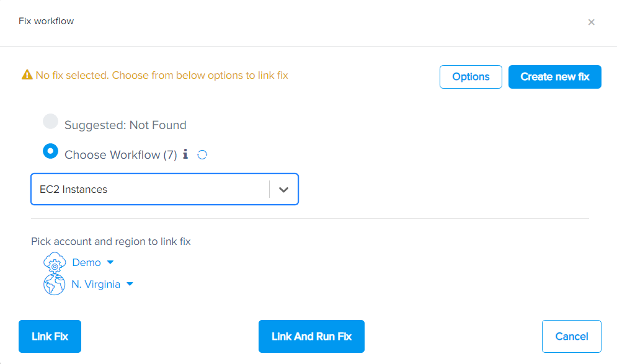Click the chevron arrow in workflow selector
The width and height of the screenshot is (617, 364).
pyautogui.click(x=283, y=190)
